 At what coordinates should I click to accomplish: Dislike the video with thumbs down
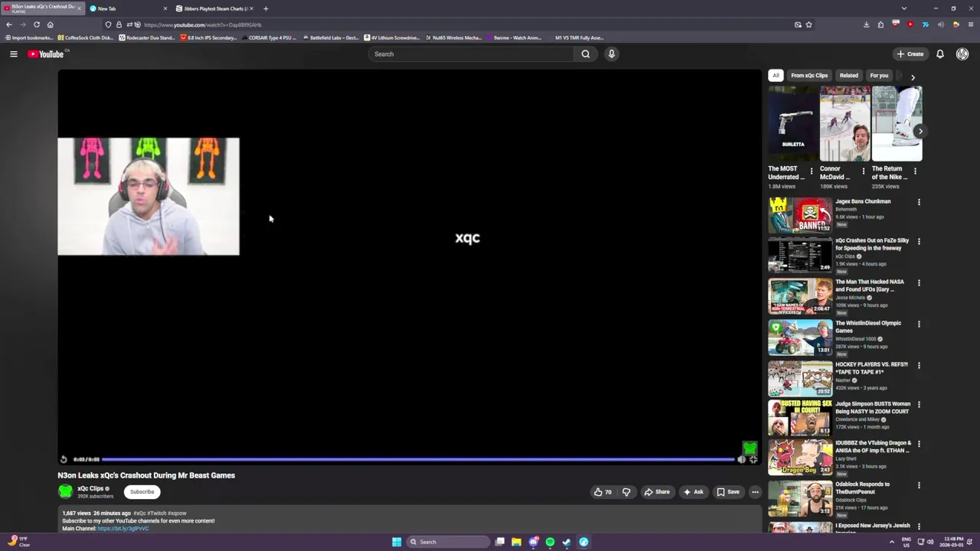[x=626, y=492]
